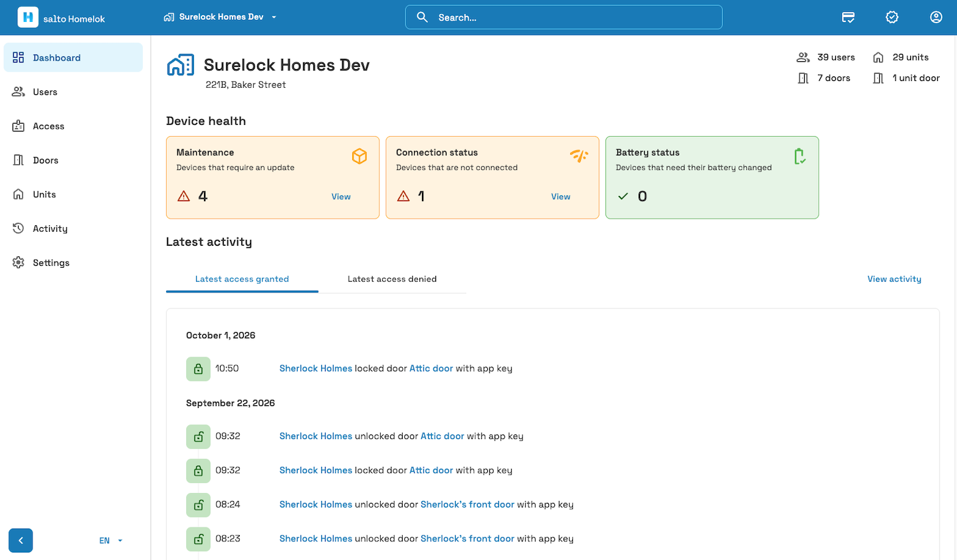Viewport: 957px width, 560px height.
Task: Click the Maintenance cube icon
Action: [x=360, y=156]
